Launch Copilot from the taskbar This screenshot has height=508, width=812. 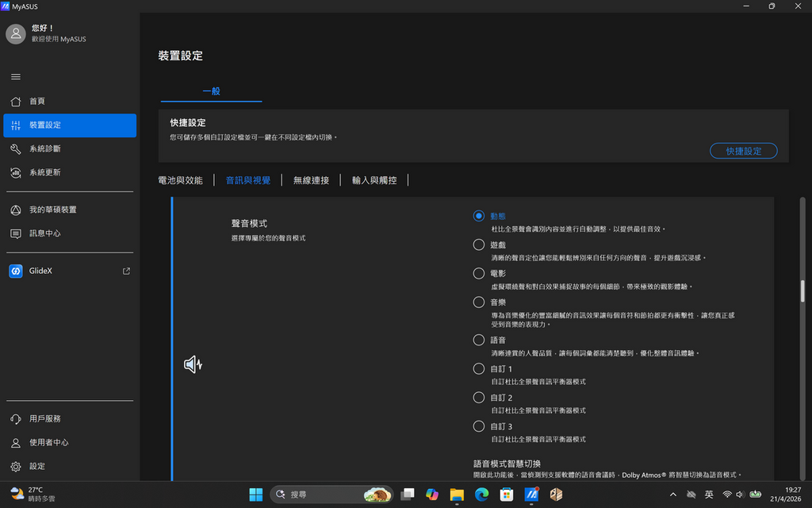point(432,495)
